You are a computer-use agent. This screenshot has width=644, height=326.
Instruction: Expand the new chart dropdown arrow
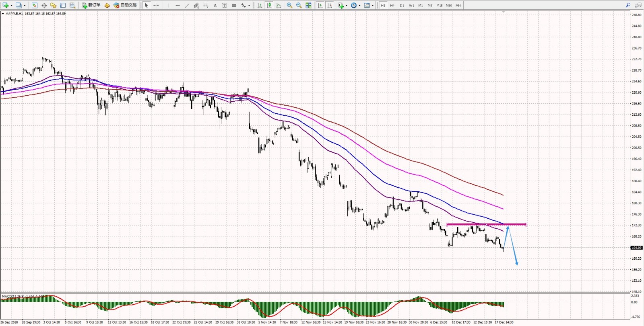click(11, 5)
